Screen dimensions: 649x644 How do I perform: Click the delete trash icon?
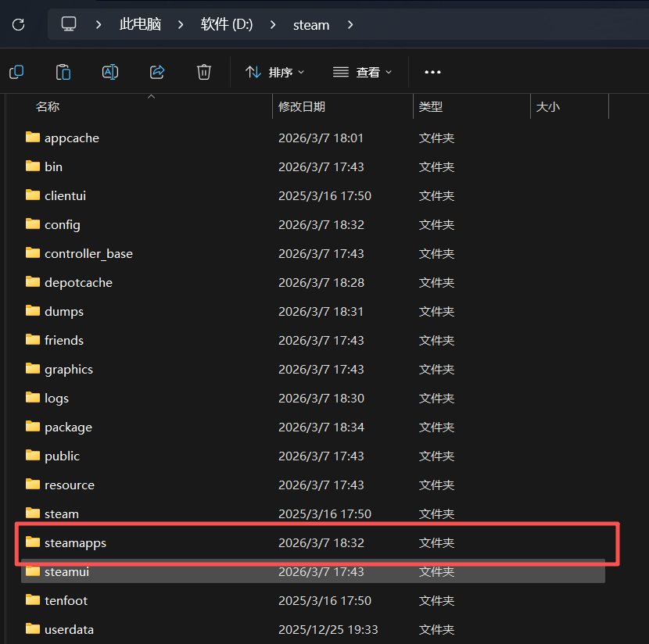[203, 72]
